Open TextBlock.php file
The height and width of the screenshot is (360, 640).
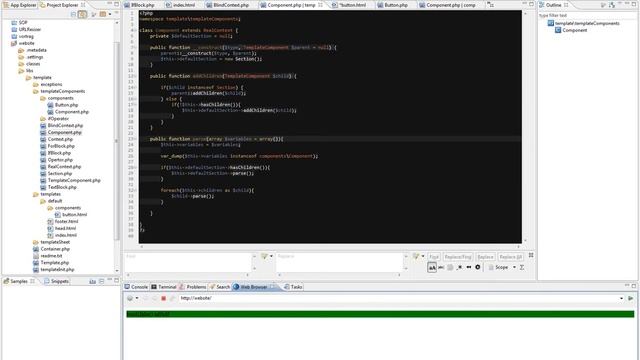tap(58, 187)
